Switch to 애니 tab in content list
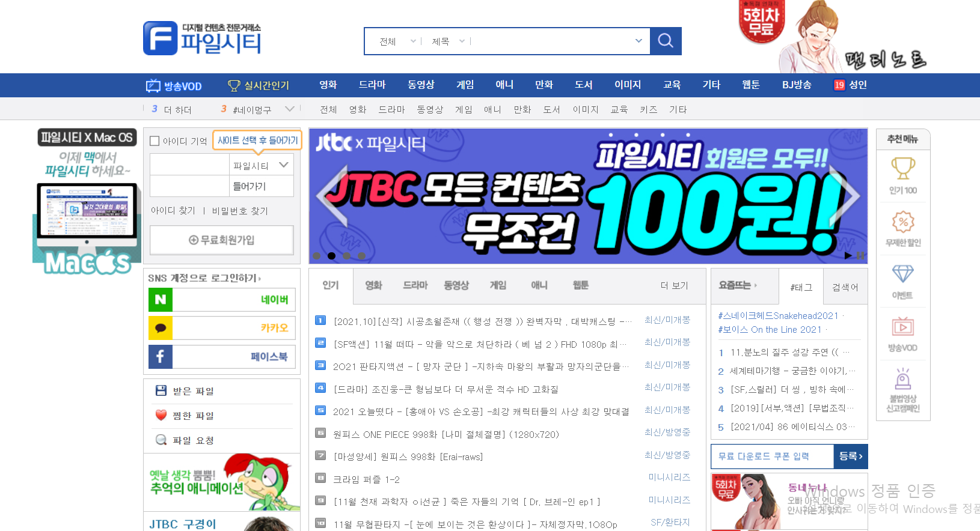 [539, 285]
